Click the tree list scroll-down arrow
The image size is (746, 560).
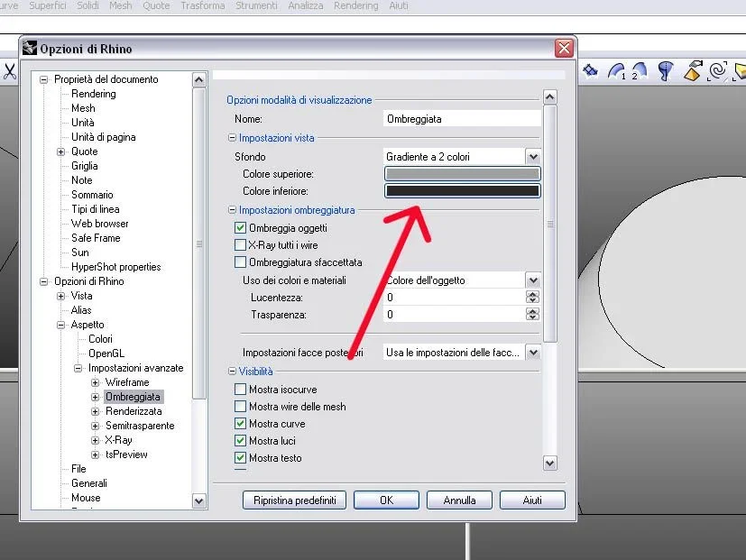coord(198,500)
